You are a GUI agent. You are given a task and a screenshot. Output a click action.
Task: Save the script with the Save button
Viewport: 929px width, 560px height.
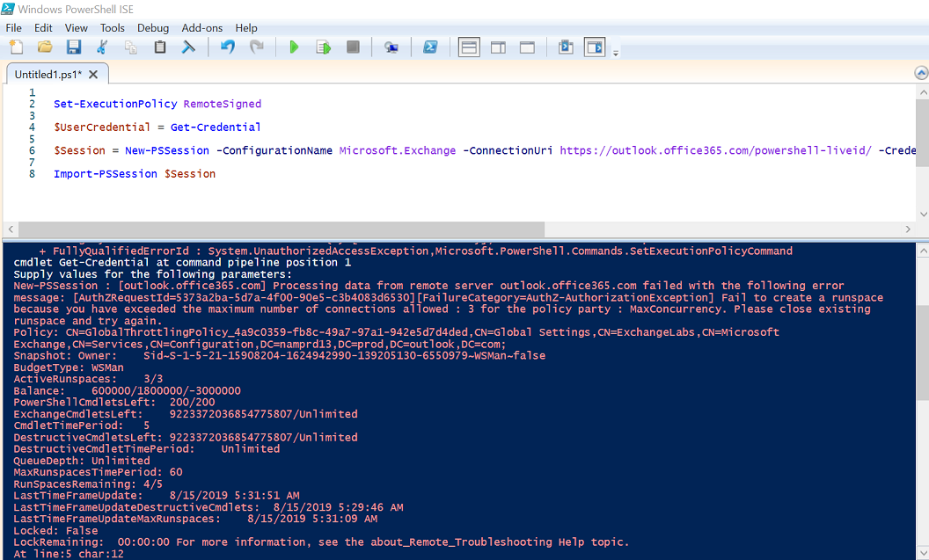coord(74,47)
